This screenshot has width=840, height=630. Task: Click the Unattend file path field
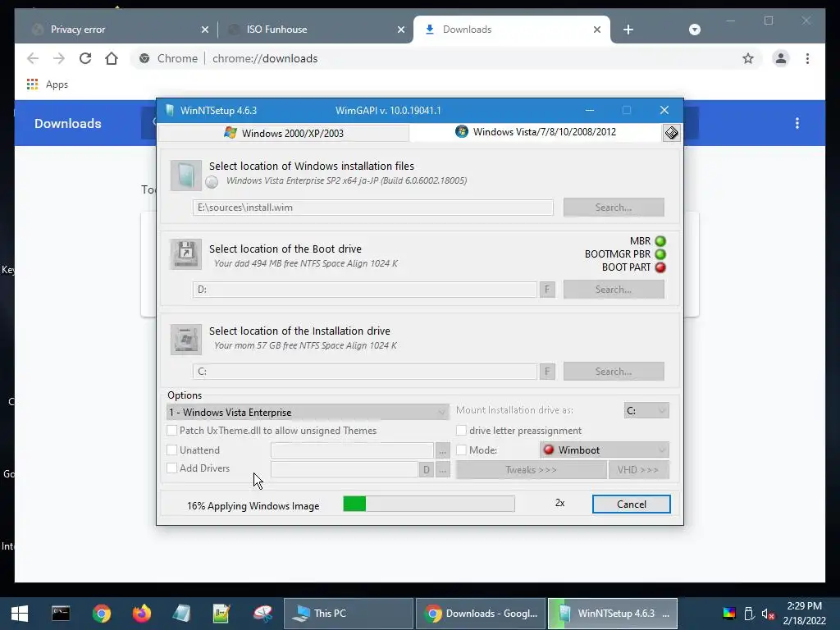[x=352, y=450]
